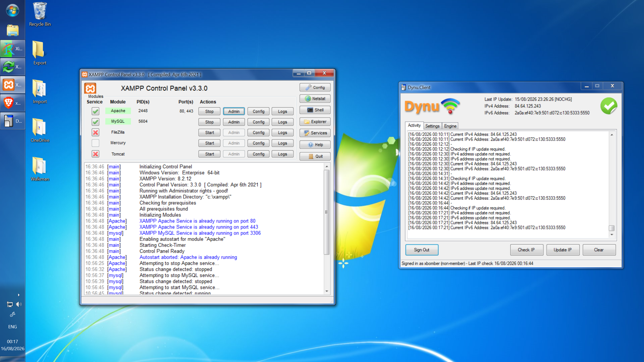Click the network icon in the system tray
The height and width of the screenshot is (362, 644).
10,304
